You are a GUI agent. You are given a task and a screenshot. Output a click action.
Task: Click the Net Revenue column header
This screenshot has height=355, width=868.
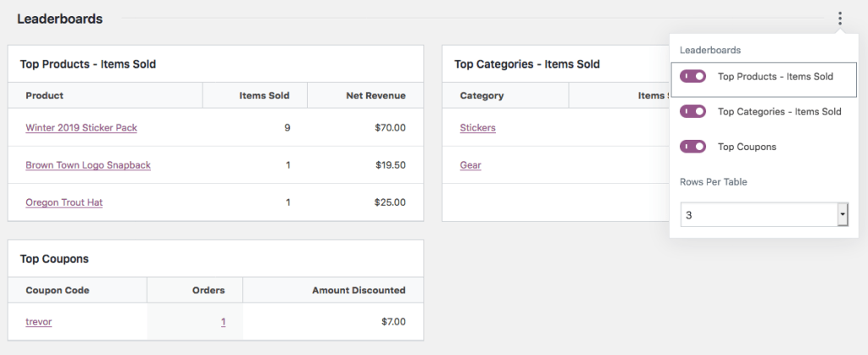tap(376, 96)
